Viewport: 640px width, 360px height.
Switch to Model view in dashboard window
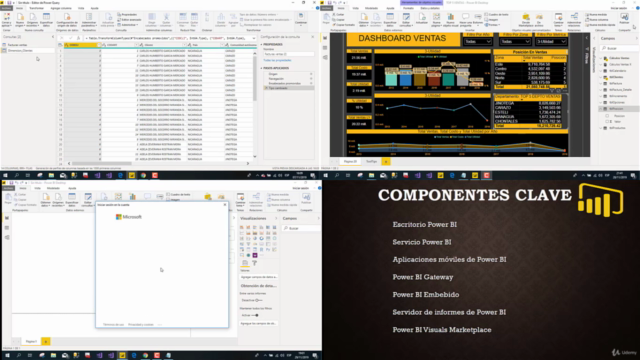click(x=325, y=58)
